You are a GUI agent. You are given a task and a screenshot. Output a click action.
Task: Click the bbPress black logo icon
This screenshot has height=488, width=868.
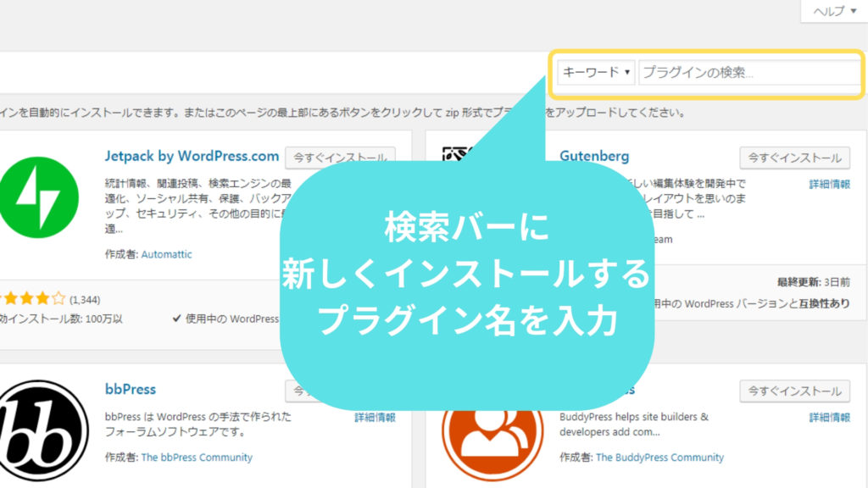[x=43, y=430]
